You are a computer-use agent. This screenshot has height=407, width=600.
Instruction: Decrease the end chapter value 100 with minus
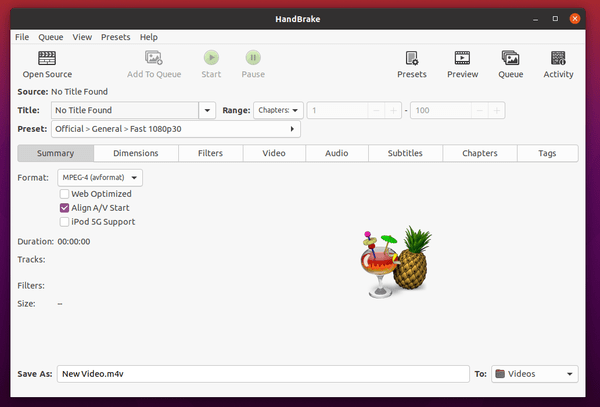click(x=479, y=111)
